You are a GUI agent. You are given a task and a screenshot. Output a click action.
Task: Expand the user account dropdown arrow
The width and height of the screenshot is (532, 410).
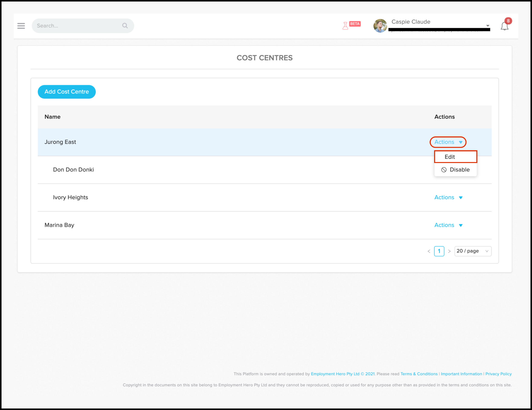pyautogui.click(x=488, y=26)
